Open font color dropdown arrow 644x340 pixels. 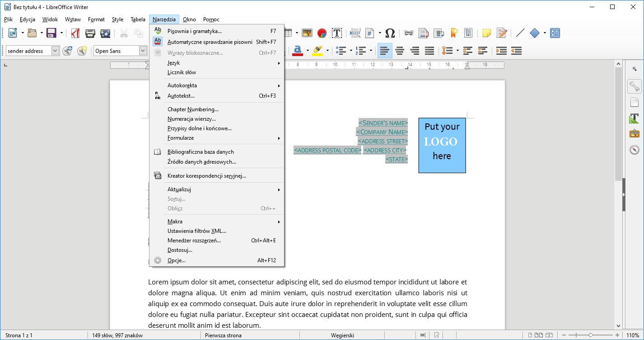coord(308,51)
